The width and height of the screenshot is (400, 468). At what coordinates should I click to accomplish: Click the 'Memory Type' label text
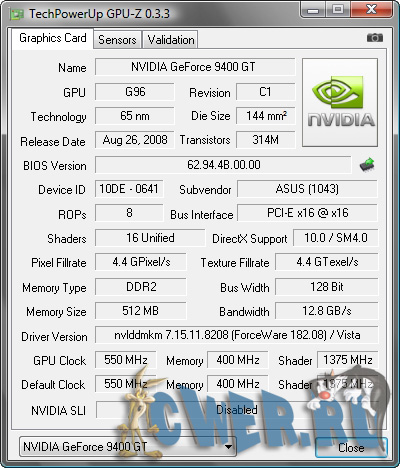click(x=54, y=288)
